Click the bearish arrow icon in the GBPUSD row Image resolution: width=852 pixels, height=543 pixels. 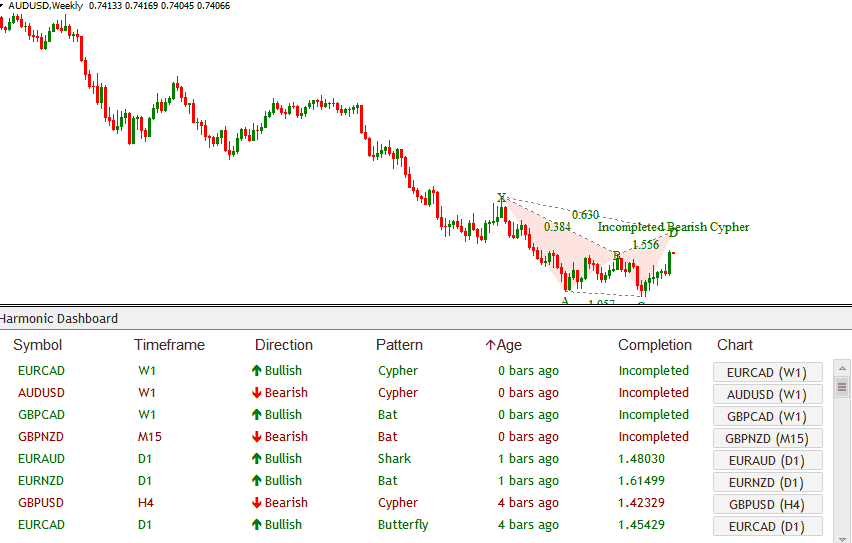pos(256,503)
